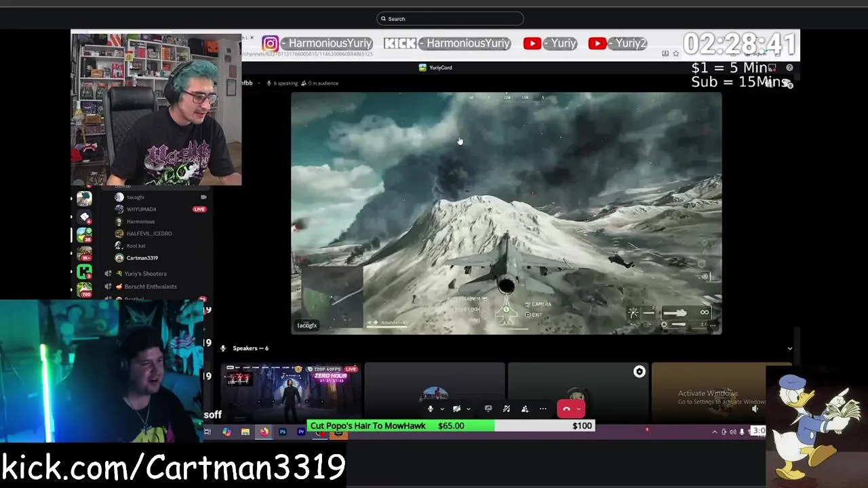Open the server icon with 700 badge
Screen dimensions: 868x488
(84, 289)
